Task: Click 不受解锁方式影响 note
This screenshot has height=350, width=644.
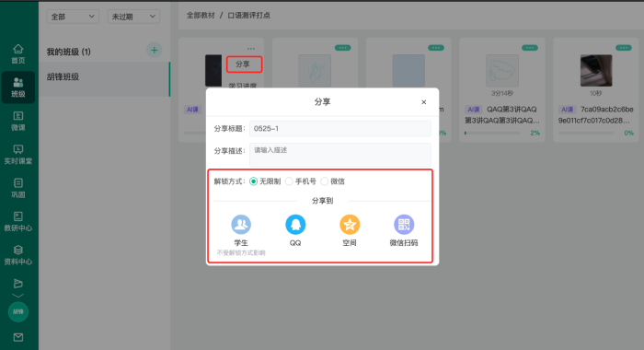Action: point(241,252)
